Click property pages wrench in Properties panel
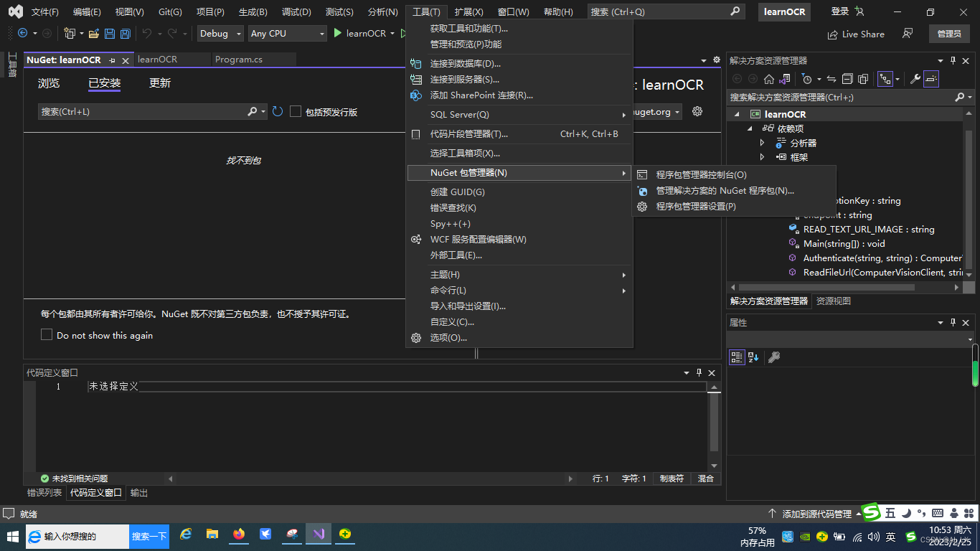980x551 pixels. (x=773, y=357)
